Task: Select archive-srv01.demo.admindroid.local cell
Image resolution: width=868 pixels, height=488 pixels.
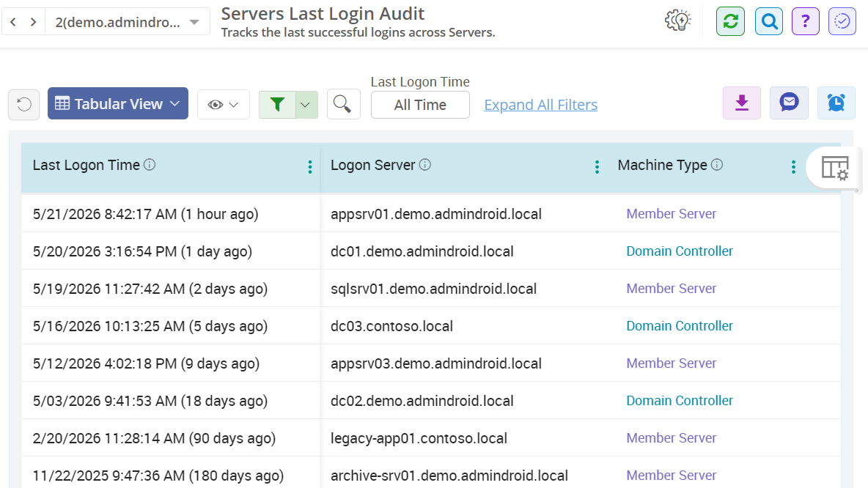Action: 449,476
